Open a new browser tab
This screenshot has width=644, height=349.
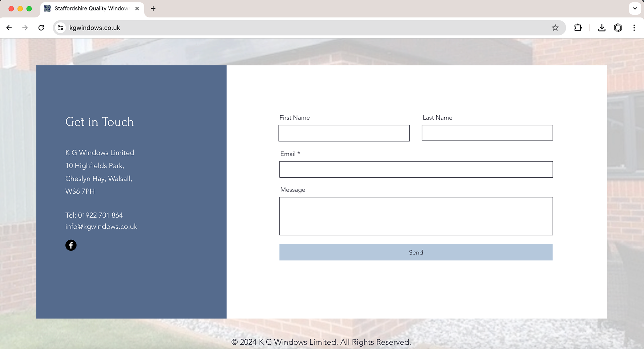pyautogui.click(x=153, y=8)
